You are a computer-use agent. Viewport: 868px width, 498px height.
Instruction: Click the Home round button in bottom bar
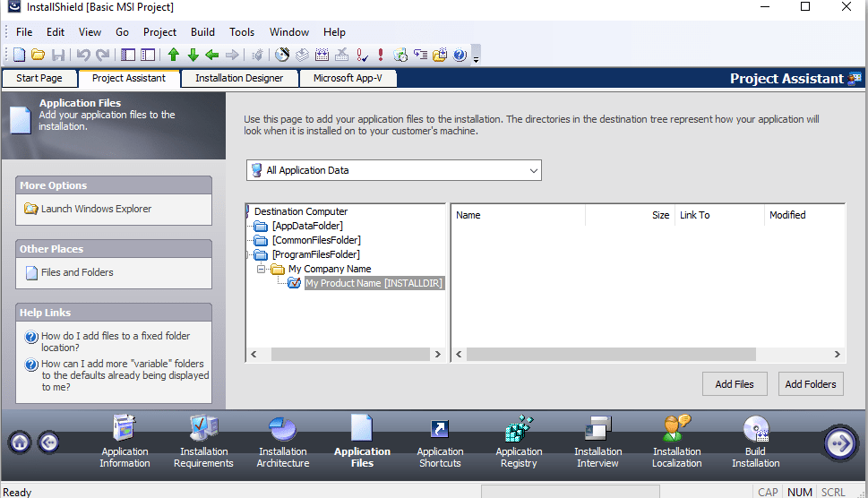(20, 442)
